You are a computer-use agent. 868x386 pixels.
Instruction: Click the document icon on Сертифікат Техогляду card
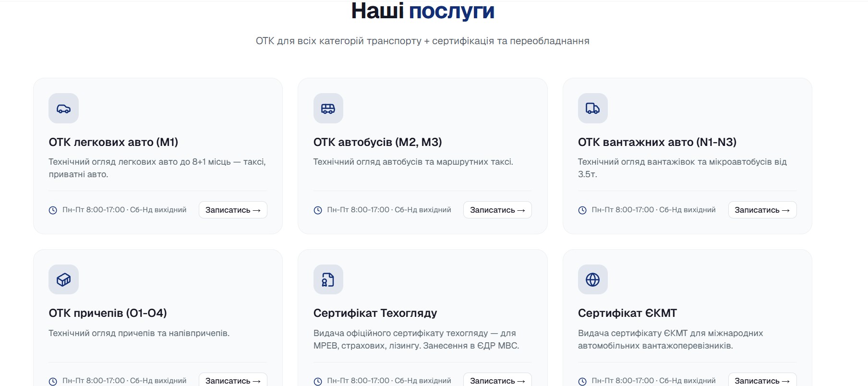click(x=328, y=279)
